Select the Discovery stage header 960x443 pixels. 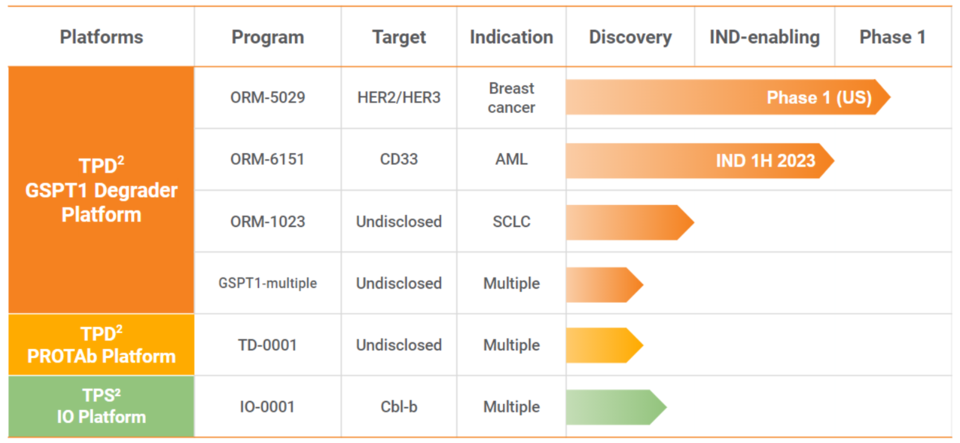point(630,38)
